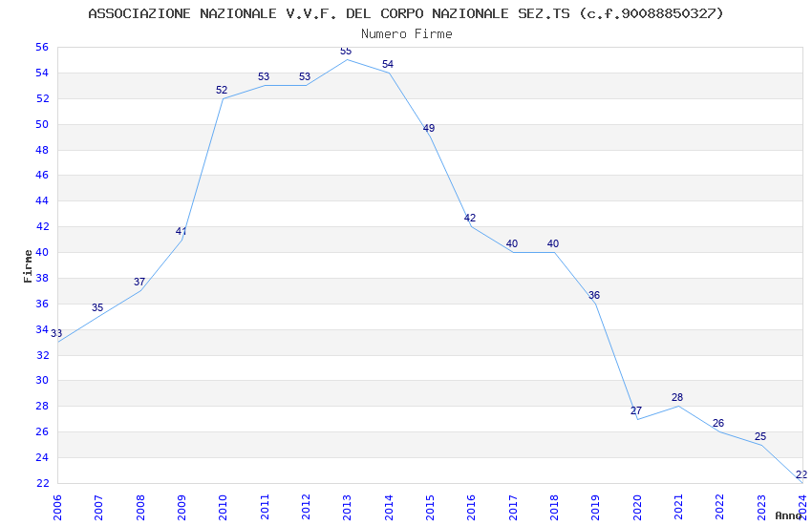Viewport: 812px width, 525px height.
Task: Select the data label 53 above 2012
Action: point(305,76)
